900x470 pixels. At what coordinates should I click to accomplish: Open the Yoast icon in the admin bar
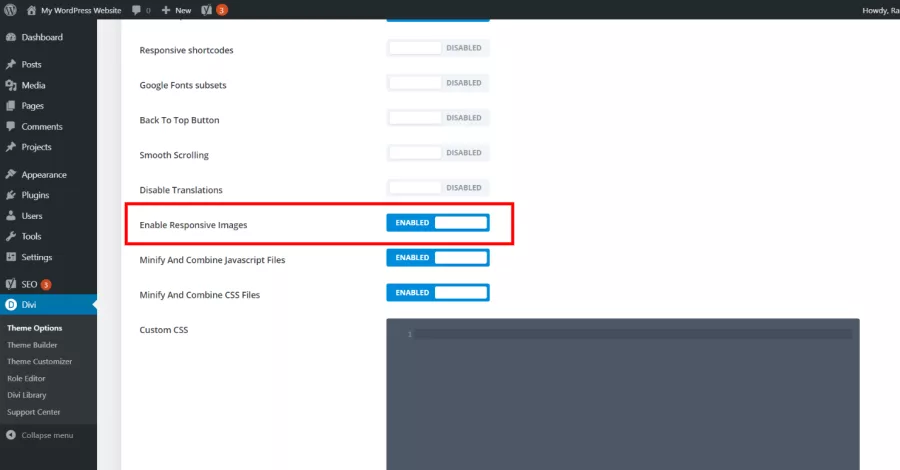207,10
